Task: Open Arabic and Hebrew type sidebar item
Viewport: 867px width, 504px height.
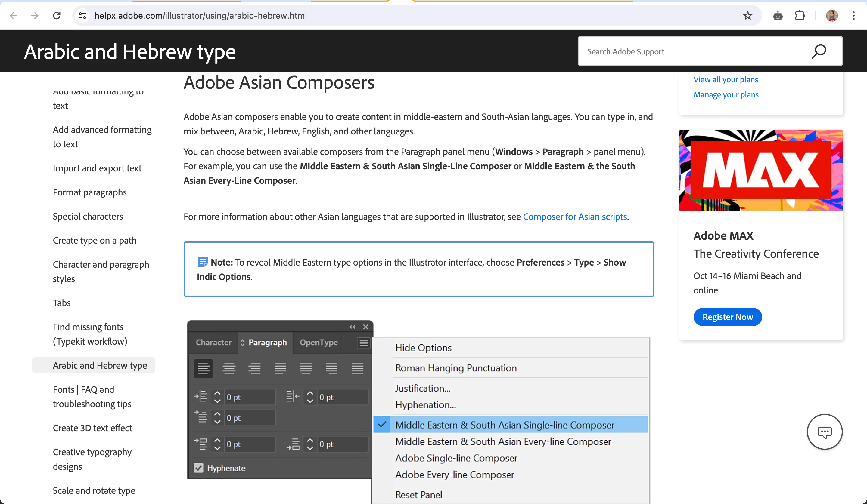Action: coord(100,365)
